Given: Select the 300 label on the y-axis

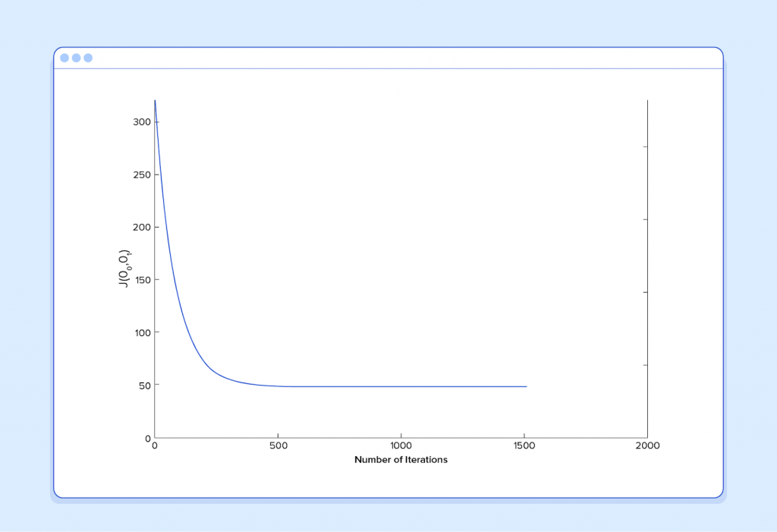Looking at the screenshot, I should [x=140, y=122].
